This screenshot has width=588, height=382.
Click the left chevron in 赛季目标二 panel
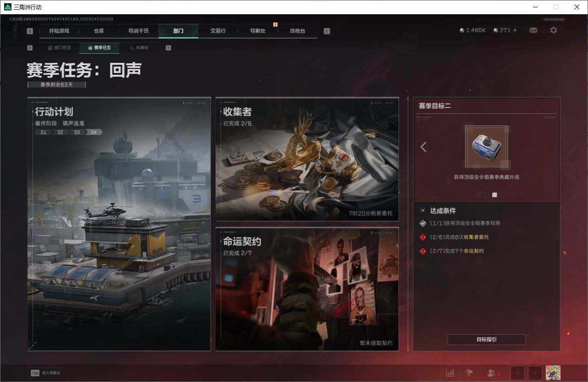[423, 147]
